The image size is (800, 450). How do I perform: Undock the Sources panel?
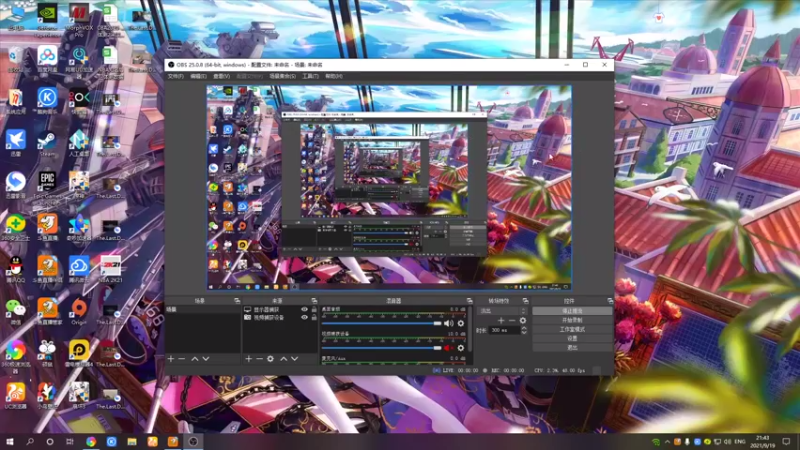pos(314,301)
